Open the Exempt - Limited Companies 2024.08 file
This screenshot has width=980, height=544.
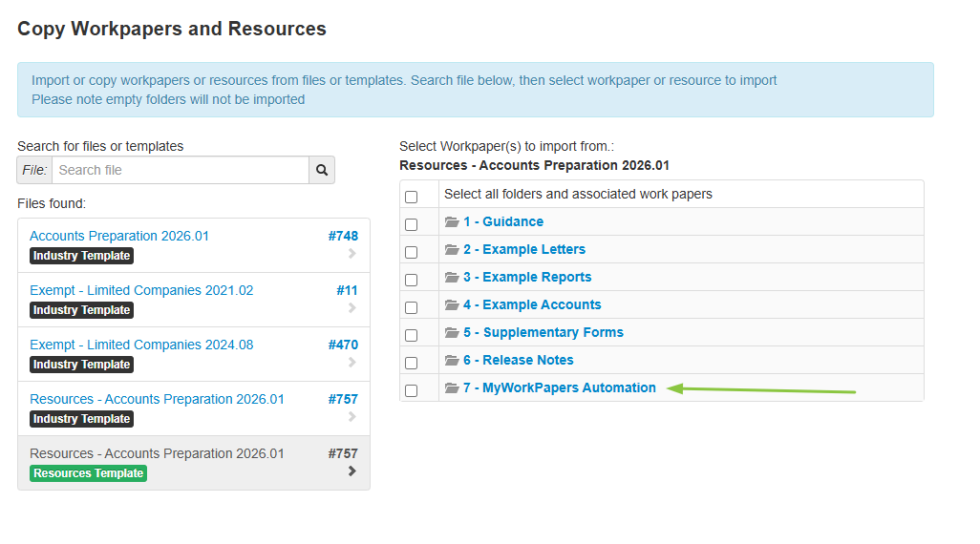point(141,345)
